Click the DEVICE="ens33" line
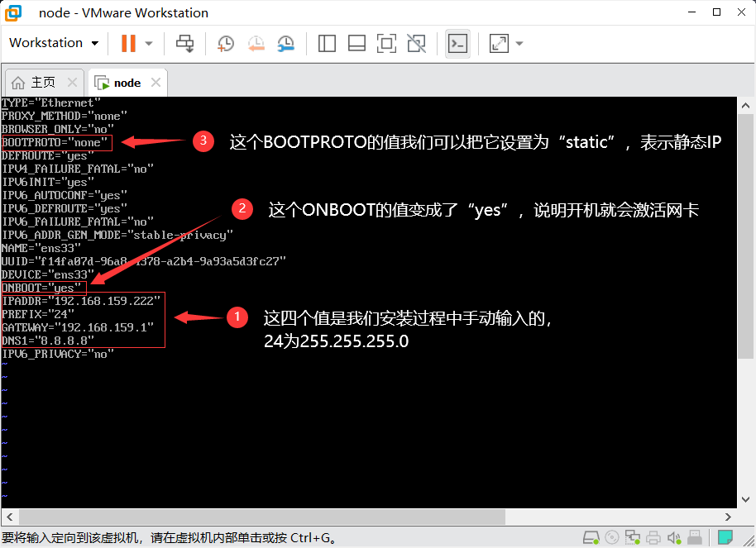 coord(48,274)
